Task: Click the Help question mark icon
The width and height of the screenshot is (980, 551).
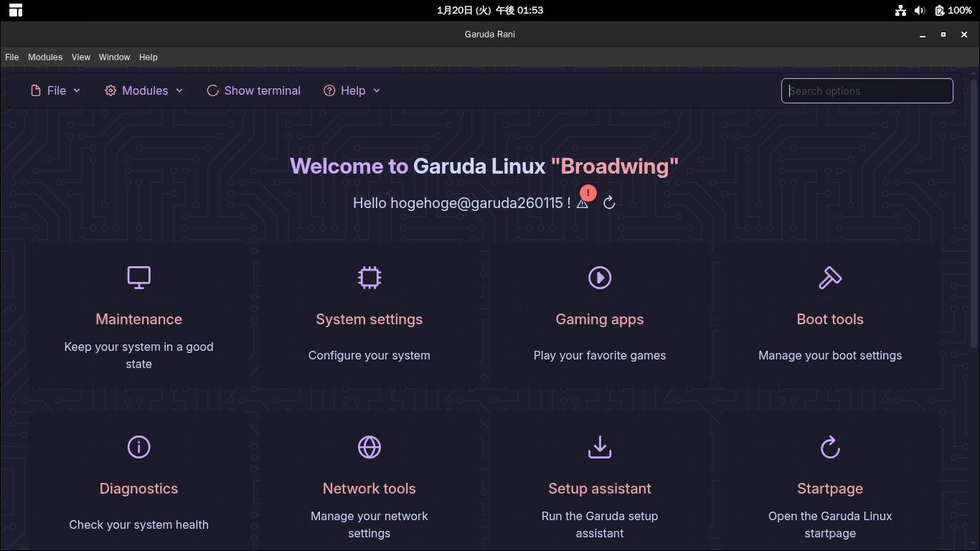Action: (329, 90)
